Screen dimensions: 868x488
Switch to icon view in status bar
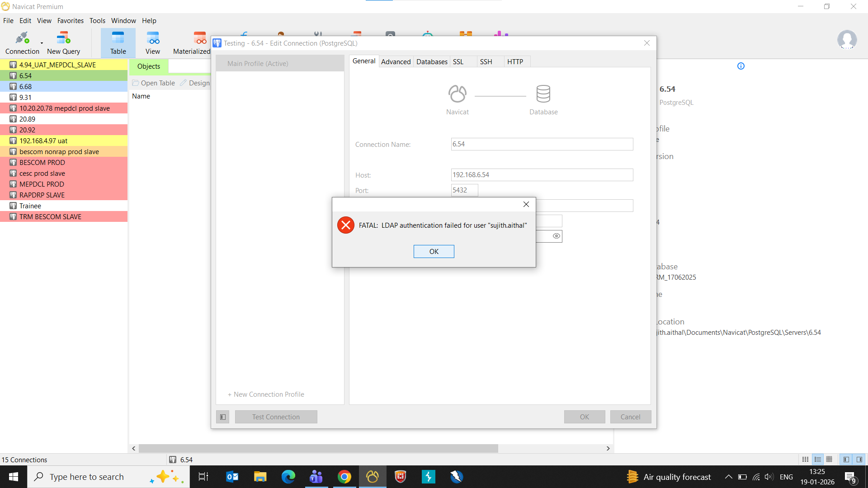pos(805,460)
